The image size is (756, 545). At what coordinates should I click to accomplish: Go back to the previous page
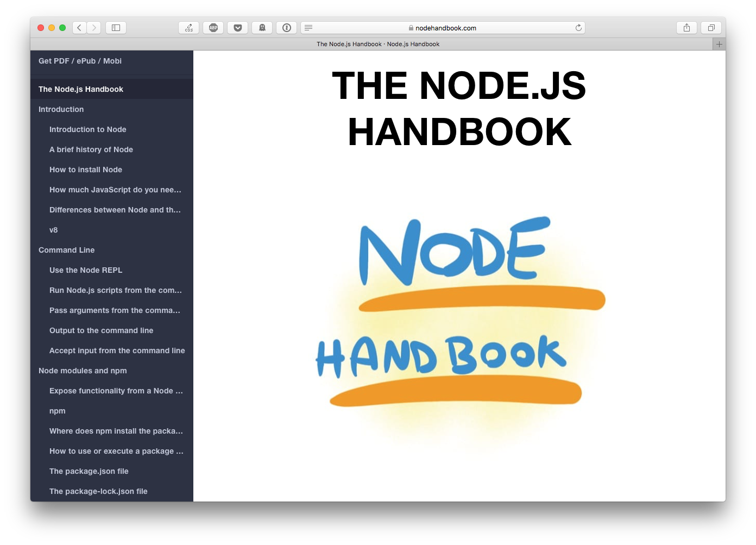tap(79, 27)
